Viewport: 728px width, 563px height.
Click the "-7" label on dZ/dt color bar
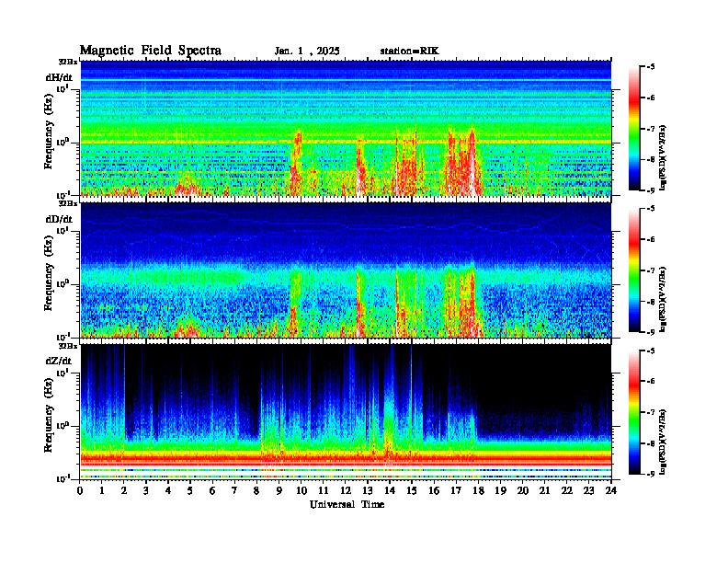tap(651, 412)
